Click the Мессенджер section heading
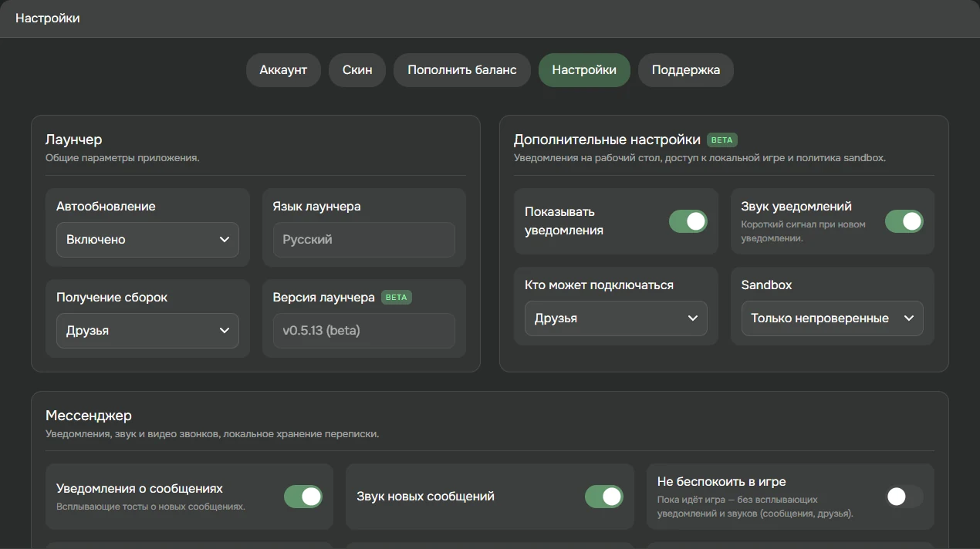The height and width of the screenshot is (549, 980). coord(89,416)
